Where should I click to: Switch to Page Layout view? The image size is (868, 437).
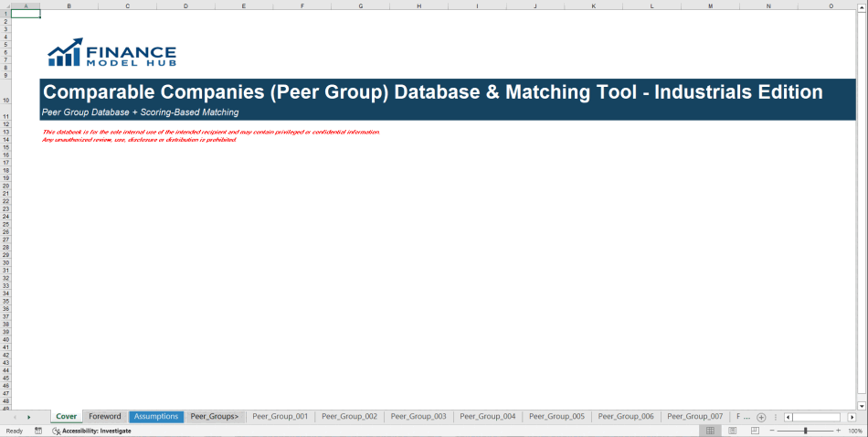coord(732,431)
